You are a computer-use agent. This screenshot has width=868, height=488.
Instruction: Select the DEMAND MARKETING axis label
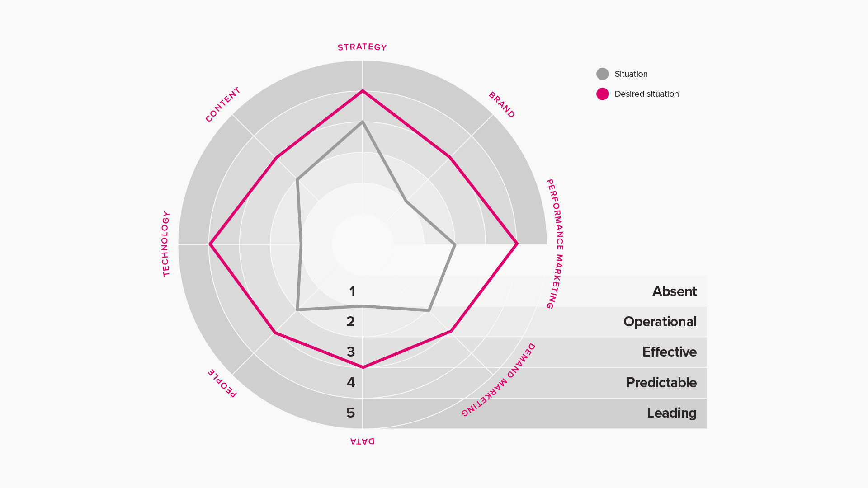[x=498, y=380]
